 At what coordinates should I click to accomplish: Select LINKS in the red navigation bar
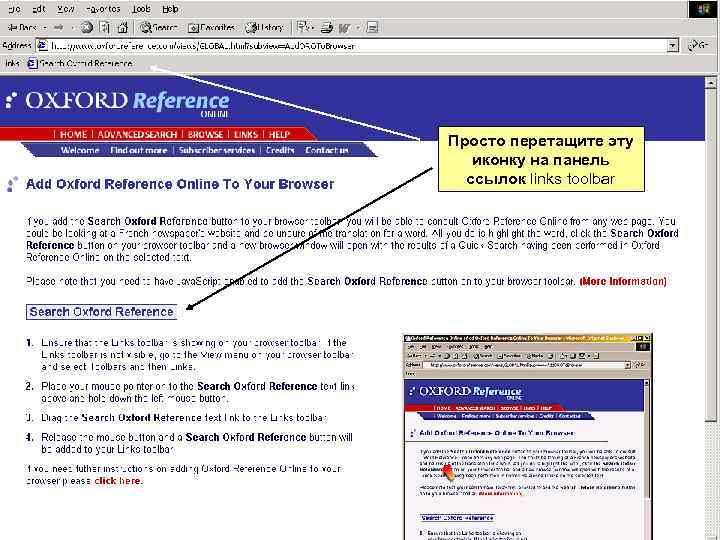246,135
